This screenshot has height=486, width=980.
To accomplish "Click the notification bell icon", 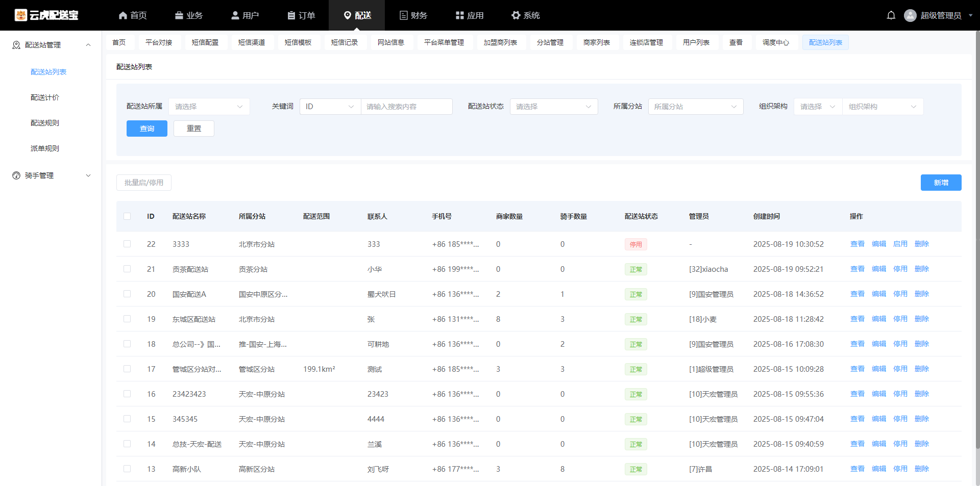I will (891, 15).
